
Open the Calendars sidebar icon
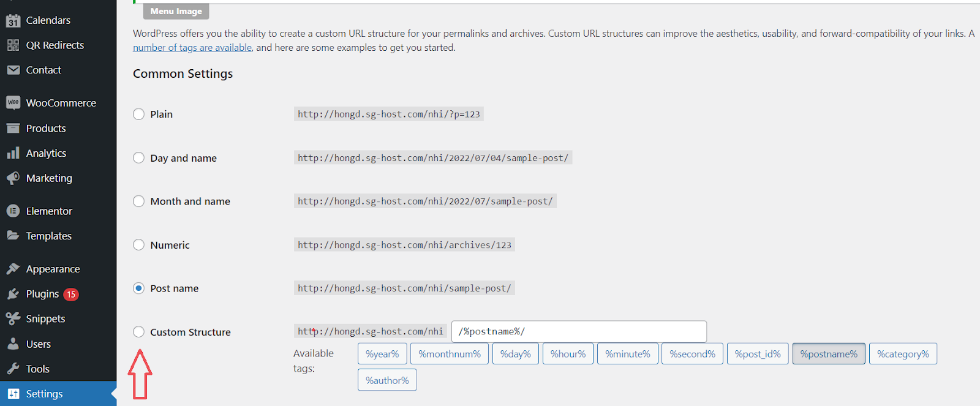[13, 20]
